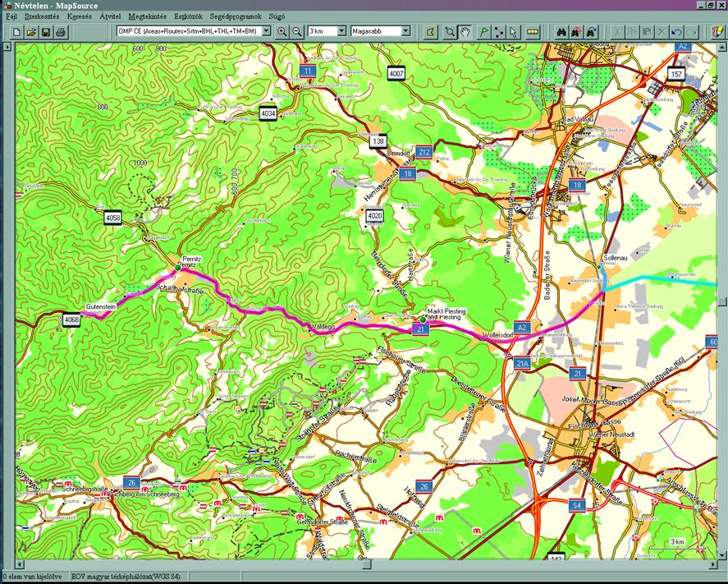The height and width of the screenshot is (584, 728).
Task: Select the hand pan tool
Action: [465, 32]
